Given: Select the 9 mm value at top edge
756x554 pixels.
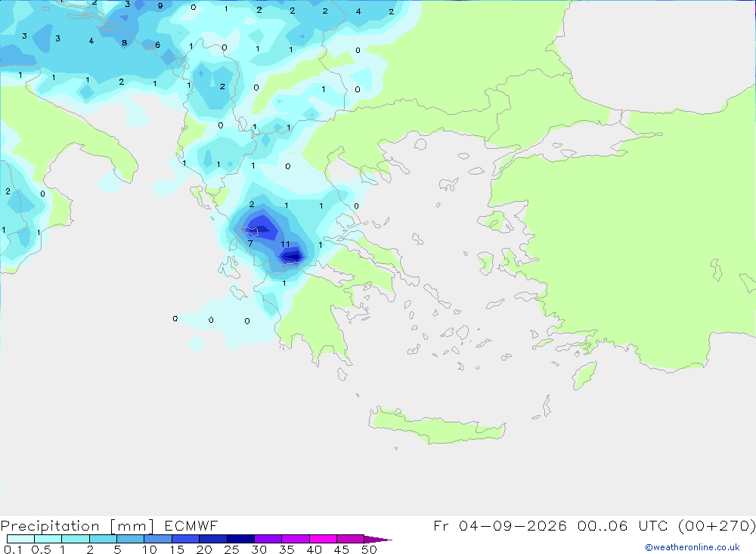Looking at the screenshot, I should click(x=160, y=6).
